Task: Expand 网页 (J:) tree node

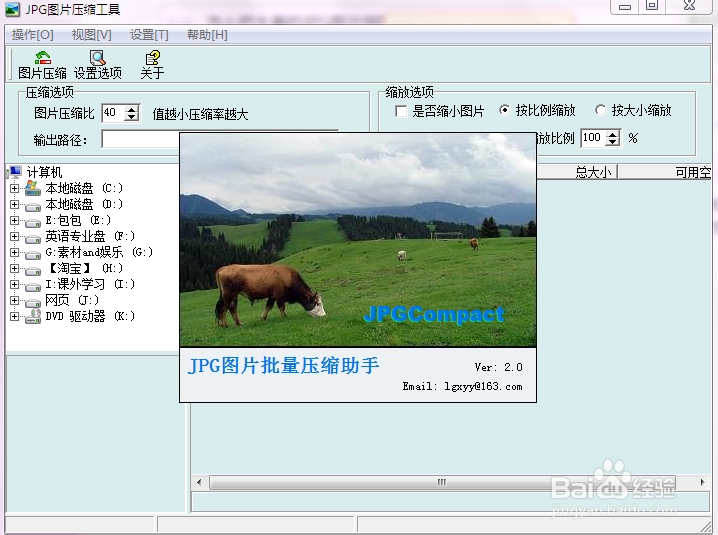Action: 14,300
